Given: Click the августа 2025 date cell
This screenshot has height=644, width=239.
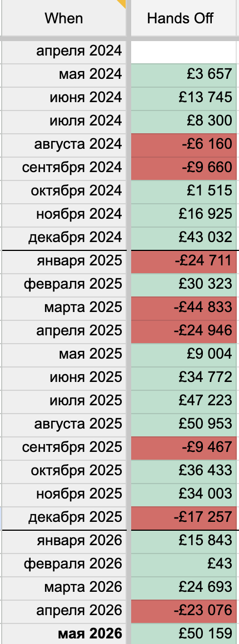Looking at the screenshot, I should click(64, 424).
